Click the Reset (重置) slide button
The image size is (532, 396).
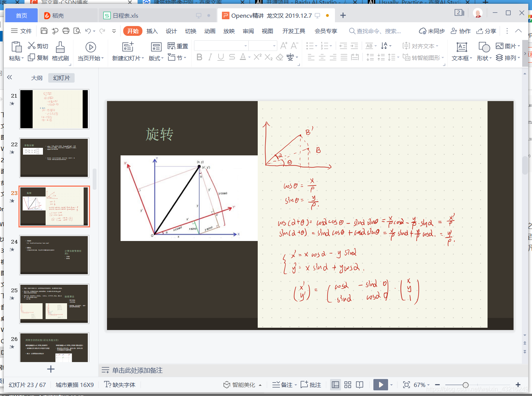point(178,46)
